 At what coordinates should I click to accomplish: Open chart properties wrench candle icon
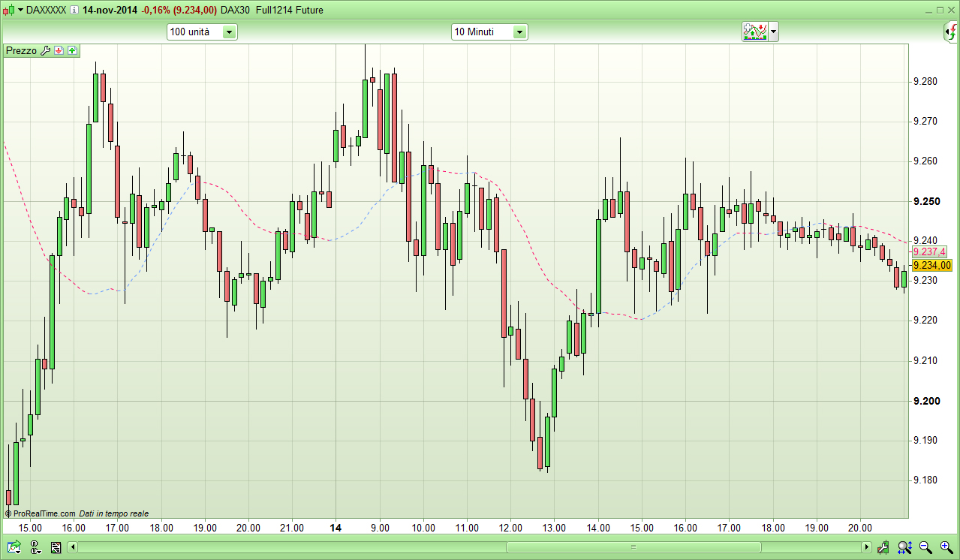883,548
